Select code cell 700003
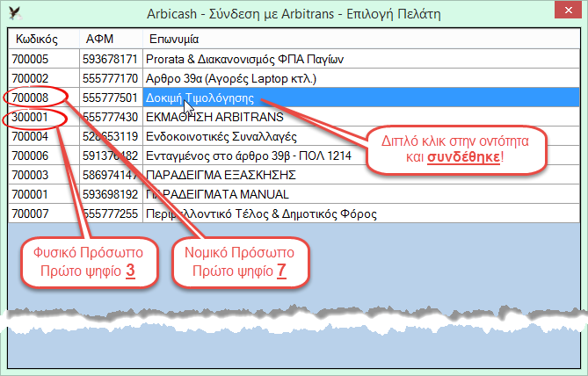This screenshot has width=588, height=376. click(44, 175)
